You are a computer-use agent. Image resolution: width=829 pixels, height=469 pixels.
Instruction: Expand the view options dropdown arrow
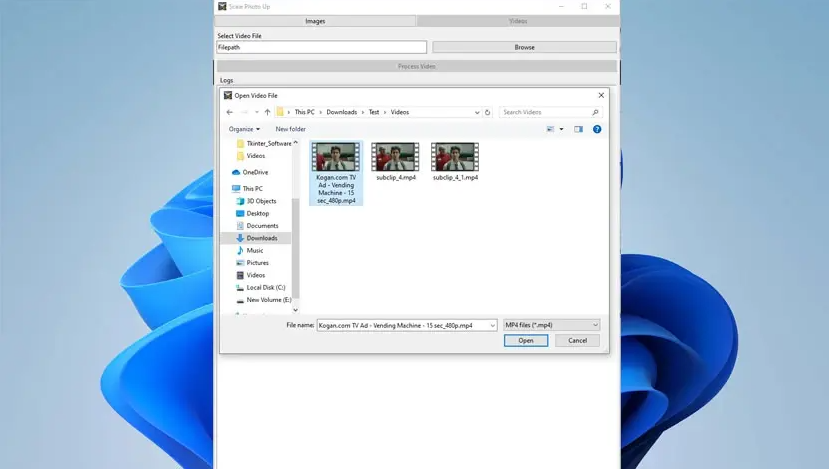[561, 129]
